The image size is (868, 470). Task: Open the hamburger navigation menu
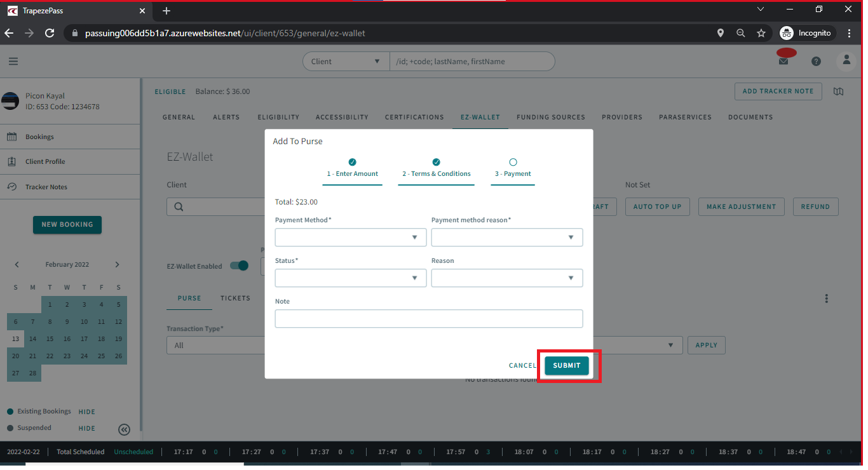(x=13, y=60)
